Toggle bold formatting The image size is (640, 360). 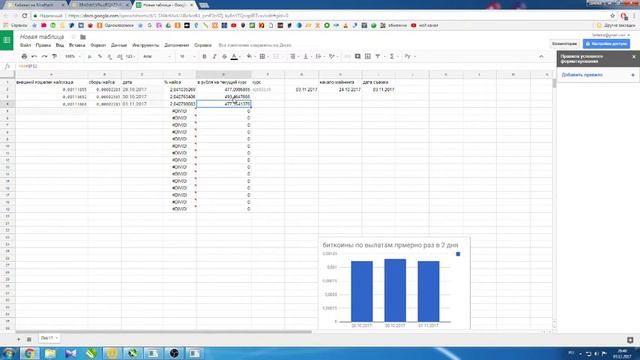[204, 56]
